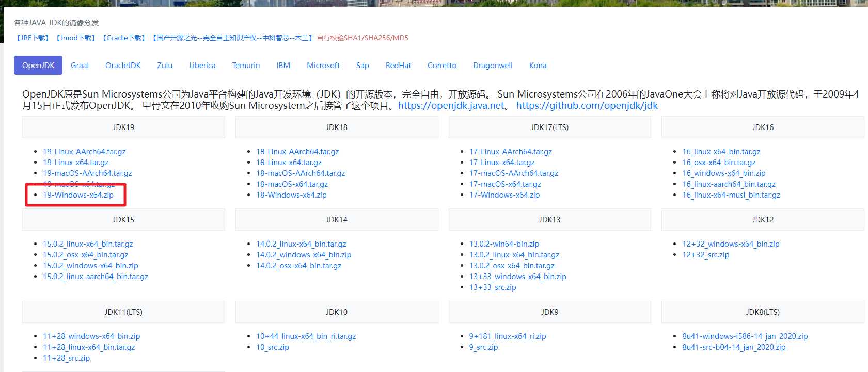The width and height of the screenshot is (868, 372).
Task: Visit https://openjdk.java.net link
Action: point(451,106)
